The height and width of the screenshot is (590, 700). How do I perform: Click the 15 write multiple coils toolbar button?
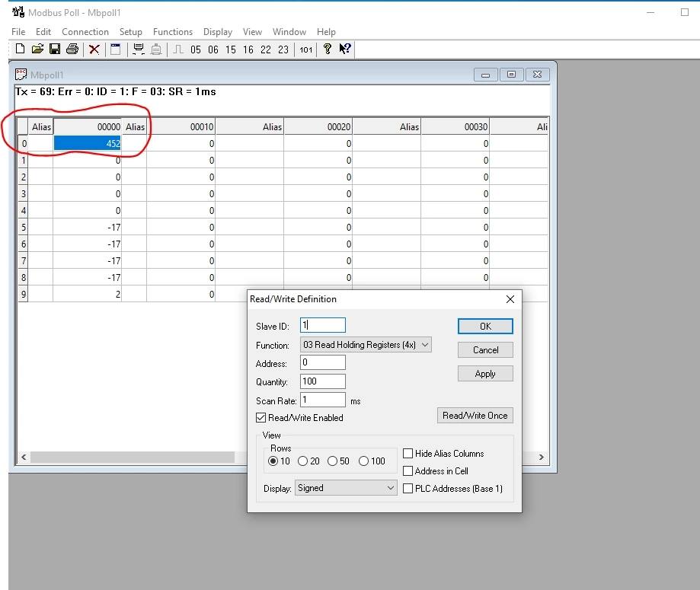click(230, 49)
